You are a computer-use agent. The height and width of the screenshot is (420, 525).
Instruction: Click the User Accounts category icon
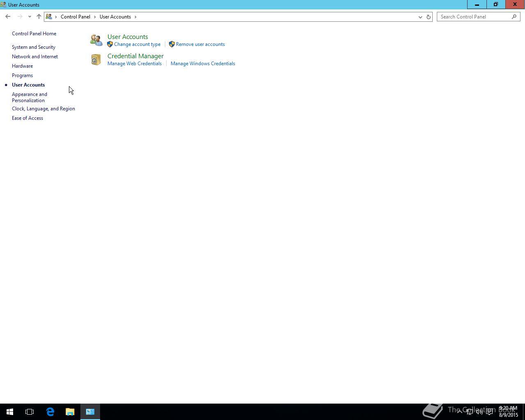pos(96,40)
